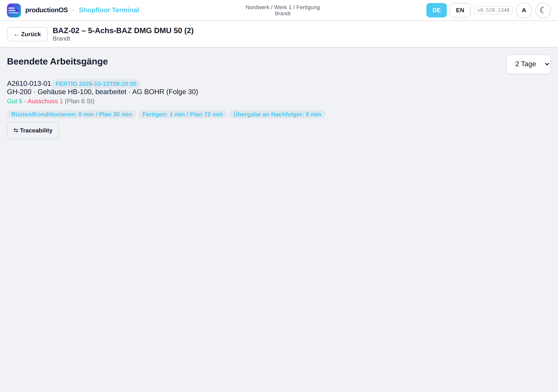Click the Nordwerk / Werk 1 / Fertigung breadcrumb

pyautogui.click(x=283, y=7)
